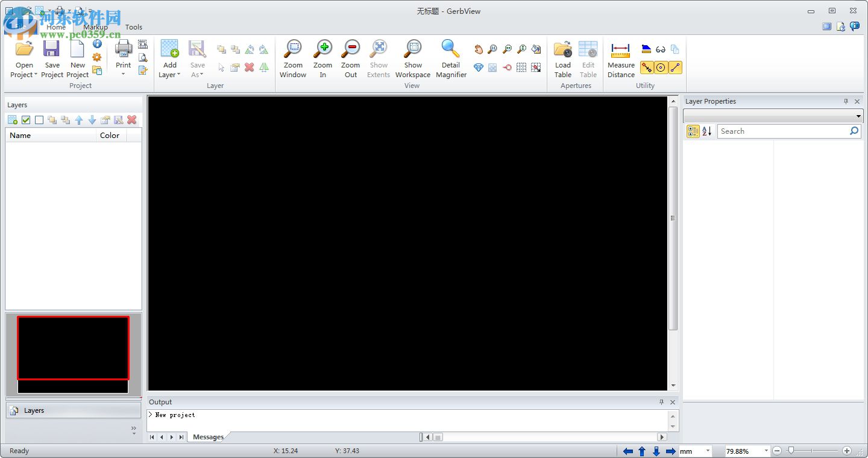
Task: Click the blue diamond icon in View group
Action: tap(479, 67)
